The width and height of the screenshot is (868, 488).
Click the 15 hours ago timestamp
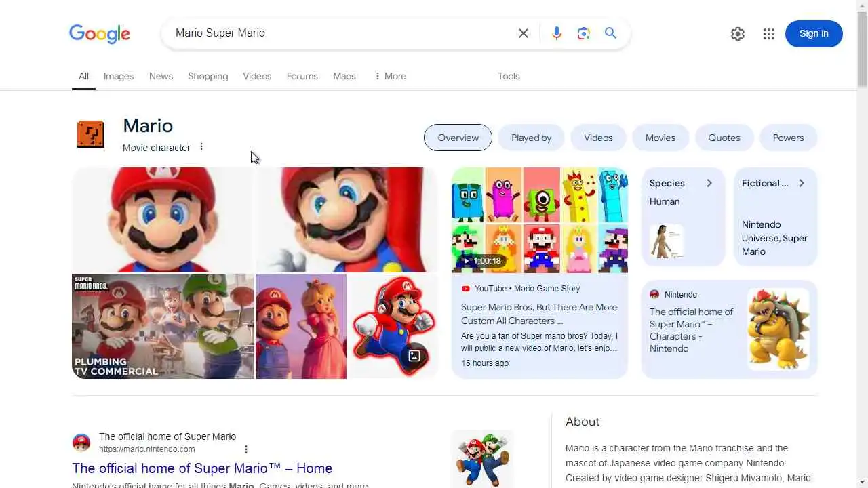coord(485,363)
